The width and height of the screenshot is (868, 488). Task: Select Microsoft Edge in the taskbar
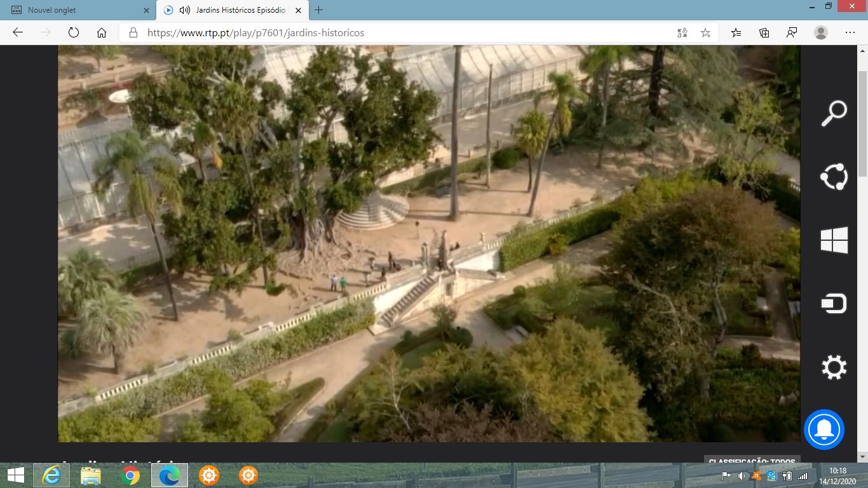(x=170, y=475)
